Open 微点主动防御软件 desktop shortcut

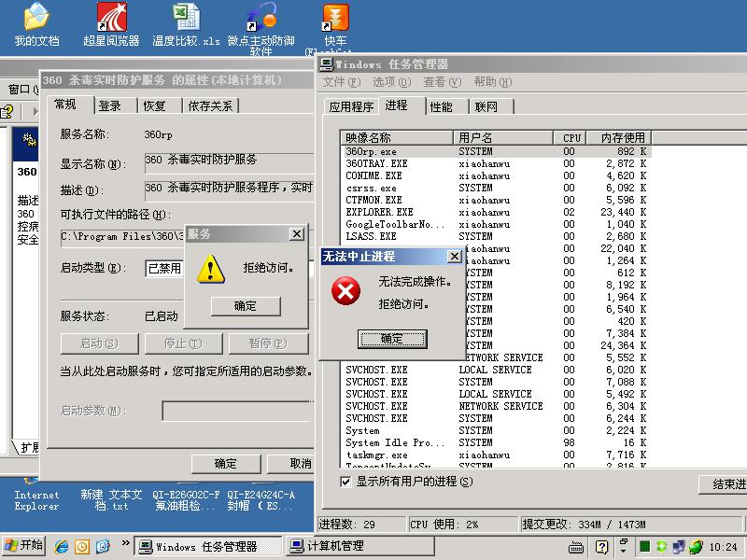[261, 29]
